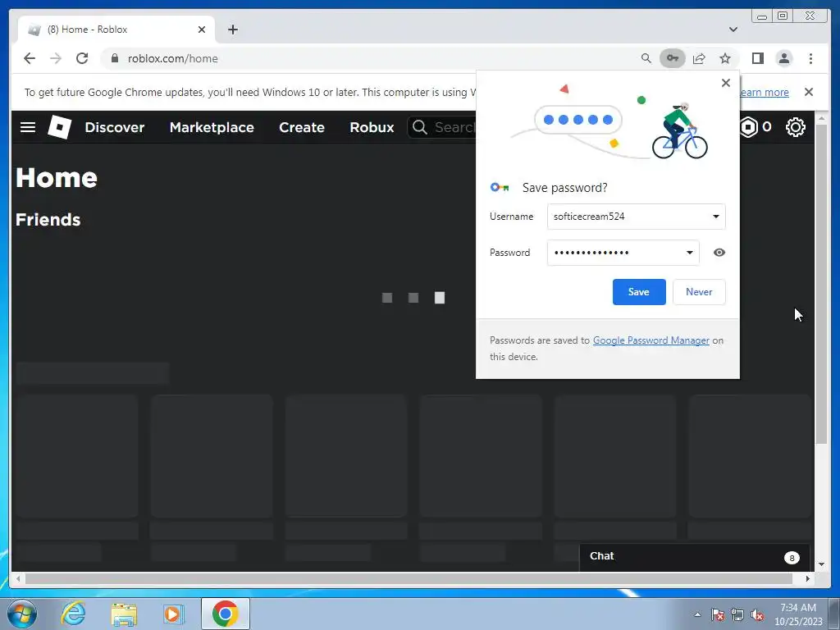Click the zoom magnifier icon in address bar

pyautogui.click(x=646, y=58)
